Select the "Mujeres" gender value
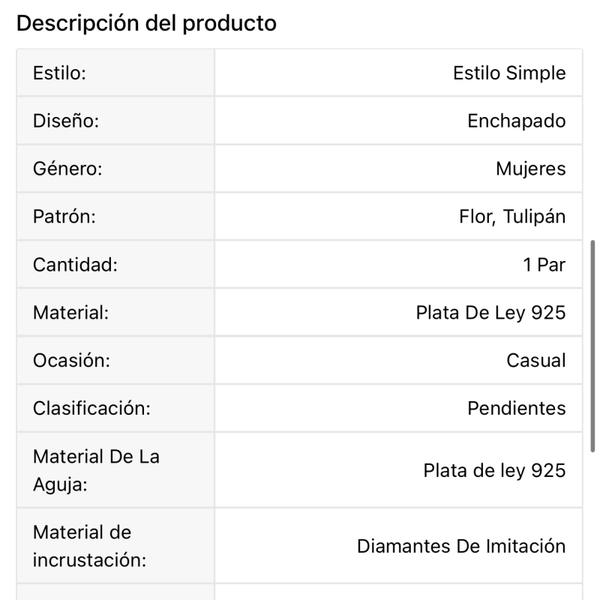 coord(530,169)
